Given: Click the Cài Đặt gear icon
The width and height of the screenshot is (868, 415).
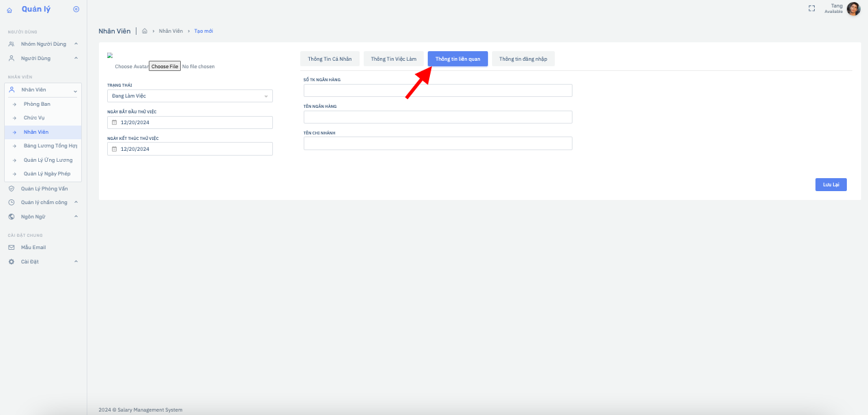Looking at the screenshot, I should (x=12, y=261).
